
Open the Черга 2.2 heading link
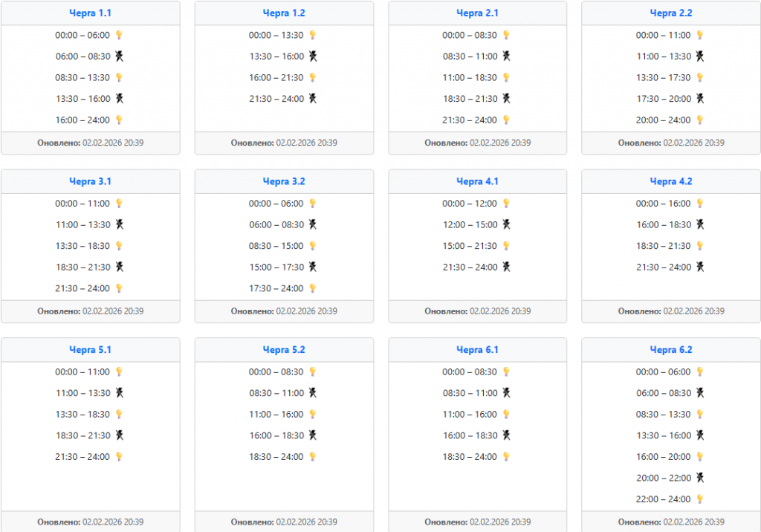point(671,13)
